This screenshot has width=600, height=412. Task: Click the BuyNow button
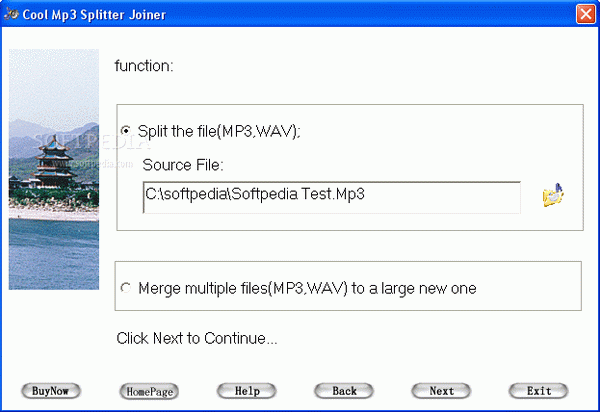pyautogui.click(x=51, y=391)
